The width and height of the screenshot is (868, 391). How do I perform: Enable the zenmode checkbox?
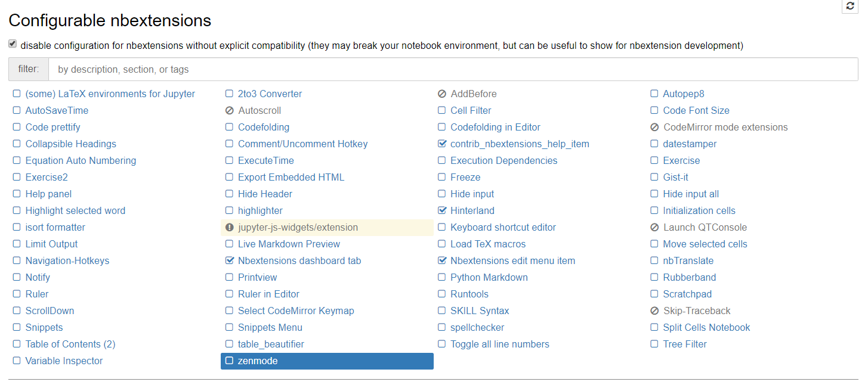point(230,361)
